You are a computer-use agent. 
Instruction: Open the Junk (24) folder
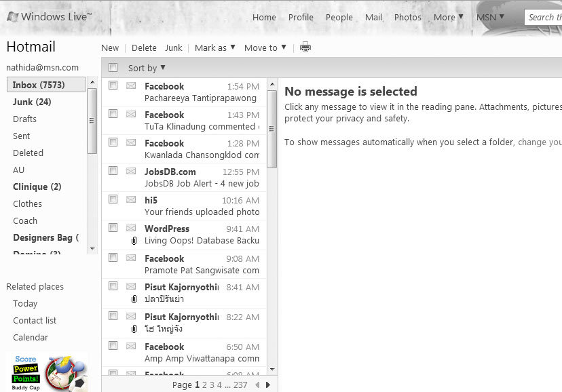click(32, 102)
